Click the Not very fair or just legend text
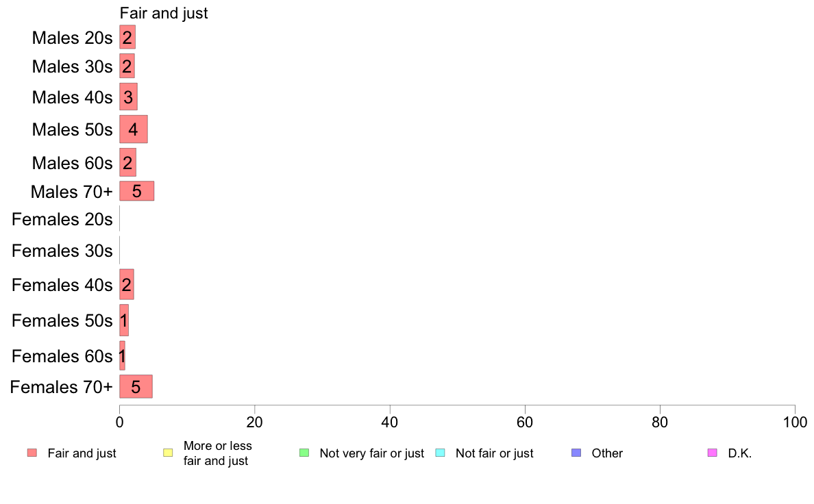 pos(371,453)
